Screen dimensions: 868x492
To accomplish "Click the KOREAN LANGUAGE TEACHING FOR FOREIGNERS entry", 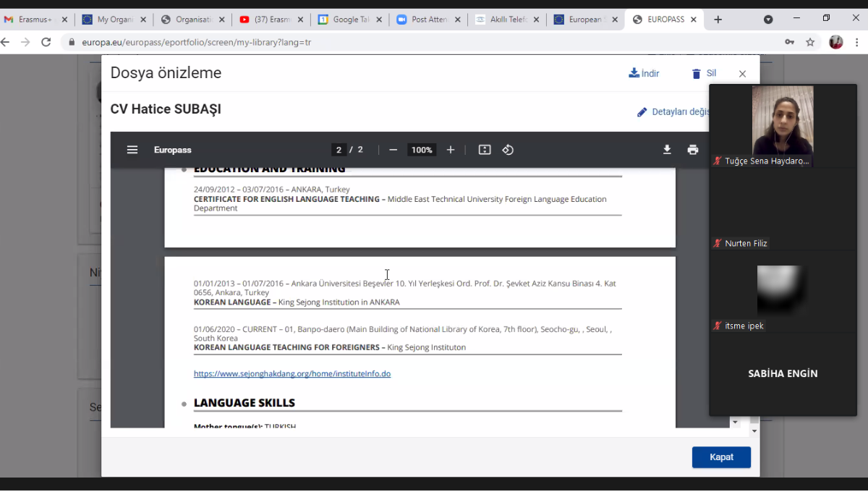I will tap(286, 347).
